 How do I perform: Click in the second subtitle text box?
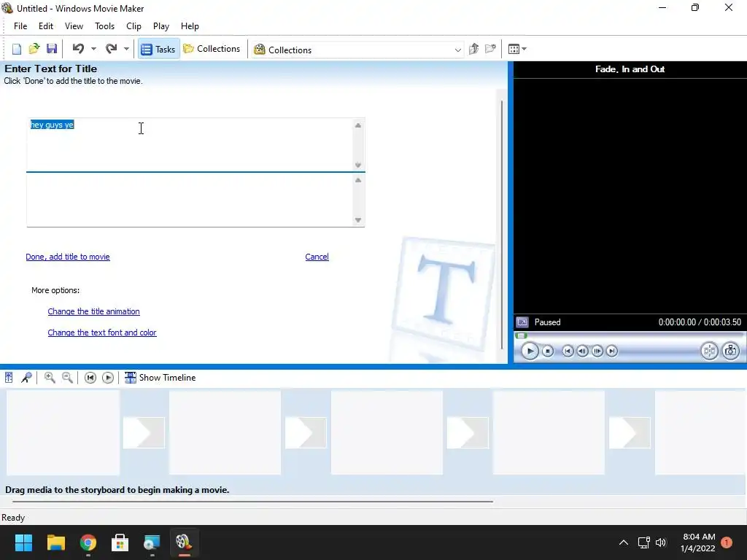coord(189,200)
